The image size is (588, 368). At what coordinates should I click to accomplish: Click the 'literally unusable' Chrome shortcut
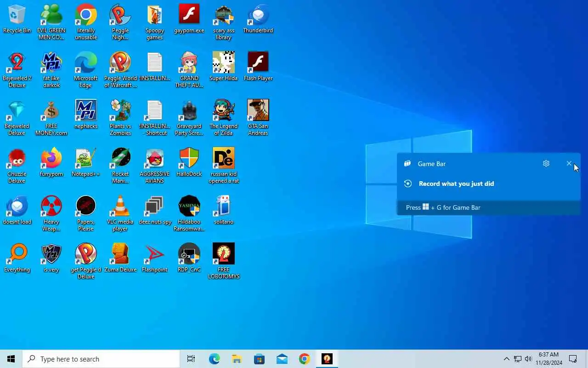(x=86, y=23)
